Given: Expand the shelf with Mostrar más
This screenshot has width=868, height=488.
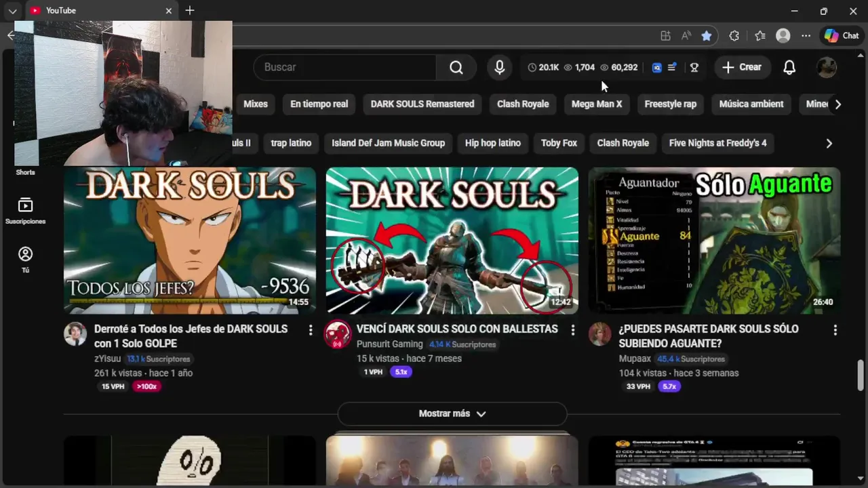Looking at the screenshot, I should 452,413.
